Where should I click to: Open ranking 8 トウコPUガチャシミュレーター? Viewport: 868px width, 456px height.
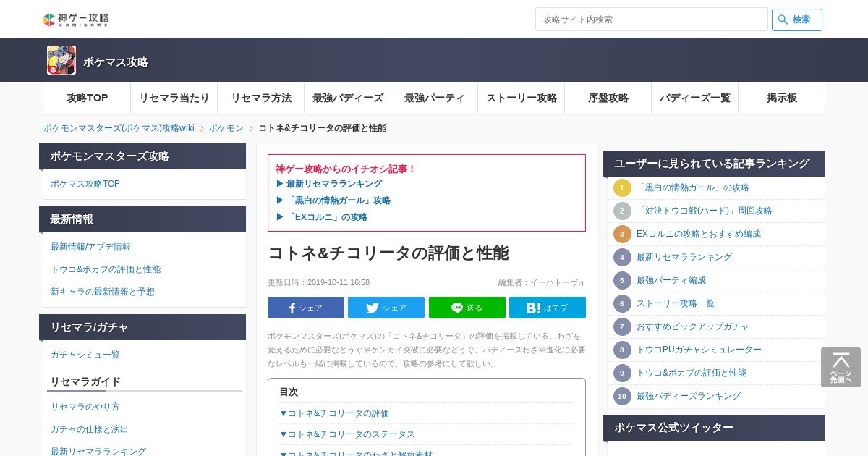click(x=699, y=350)
